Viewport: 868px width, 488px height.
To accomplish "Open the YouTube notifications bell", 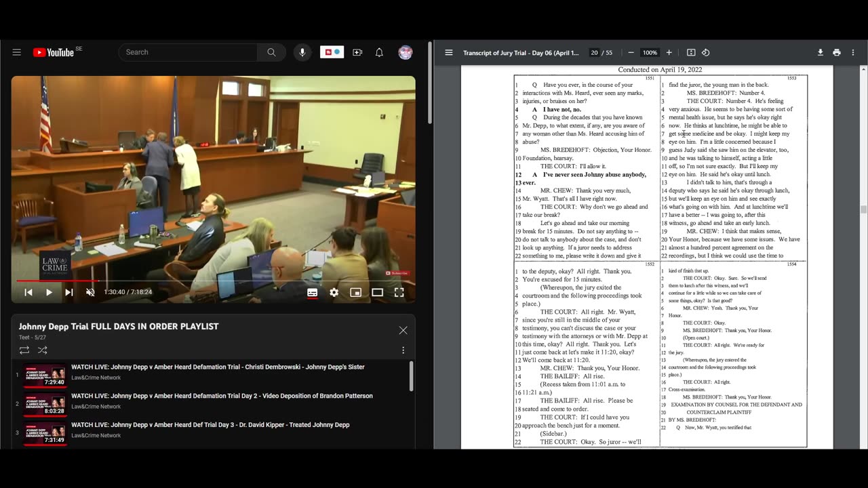I will 380,52.
